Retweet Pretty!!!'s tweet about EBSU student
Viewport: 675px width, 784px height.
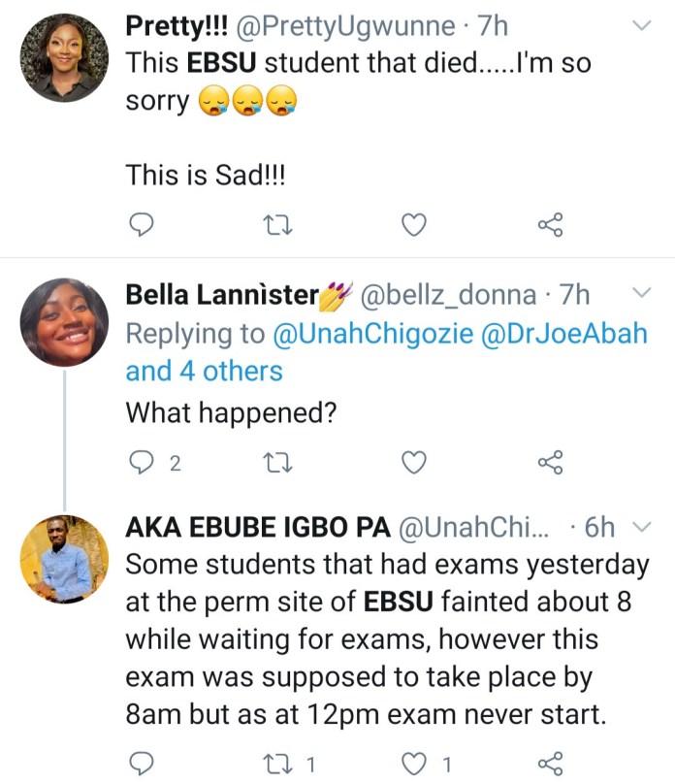pos(278,226)
